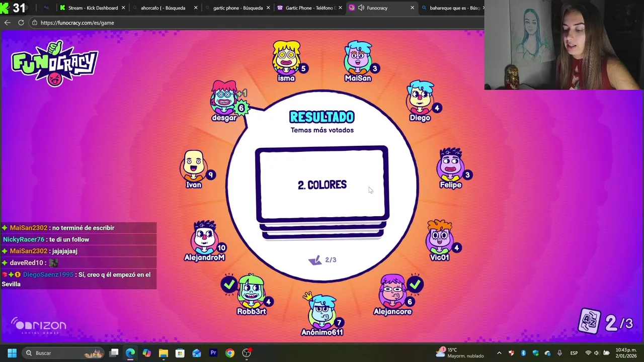
Task: Click MaiSan2302 username in chat
Action: [x=28, y=228]
